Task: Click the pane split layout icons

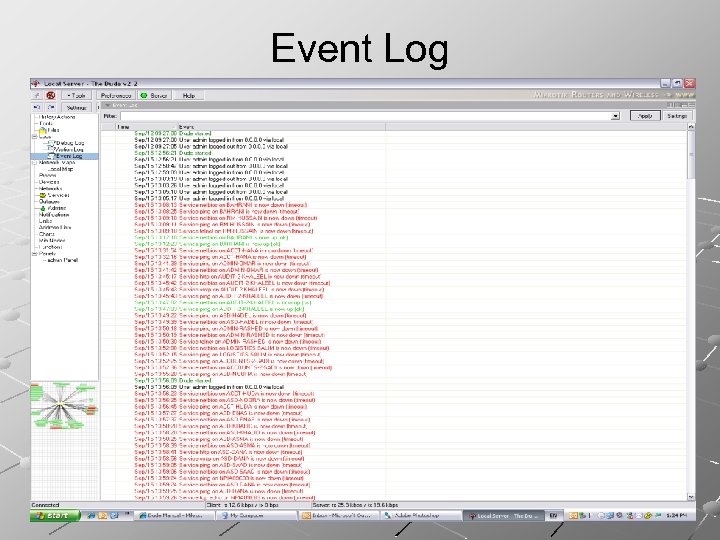Action: pyautogui.click(x=681, y=105)
